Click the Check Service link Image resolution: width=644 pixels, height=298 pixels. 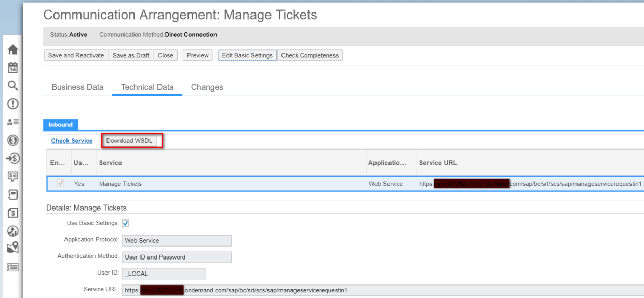[72, 141]
